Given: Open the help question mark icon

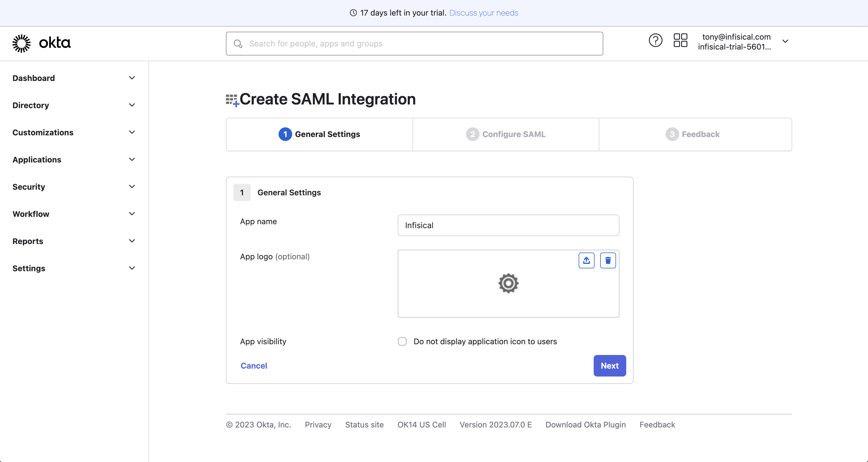Looking at the screenshot, I should [655, 40].
